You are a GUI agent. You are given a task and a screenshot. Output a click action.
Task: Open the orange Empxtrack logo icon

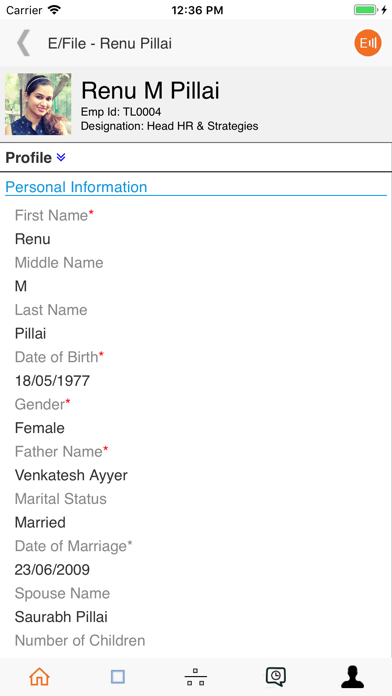[x=368, y=43]
